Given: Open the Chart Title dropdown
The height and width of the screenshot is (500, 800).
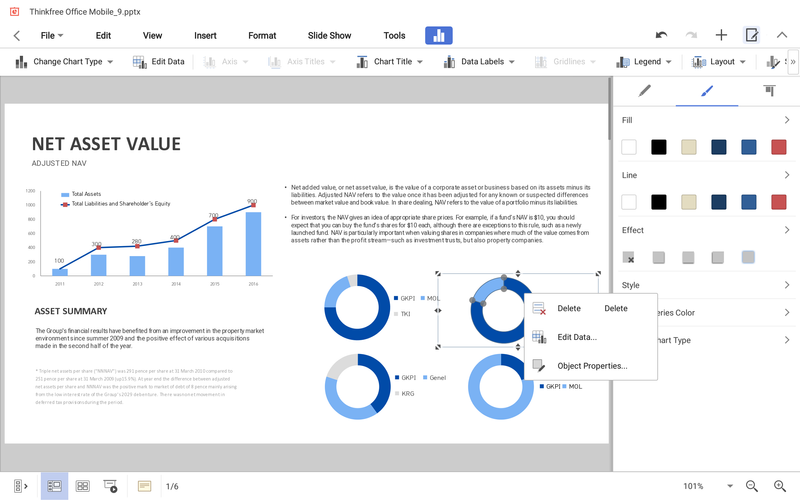Looking at the screenshot, I should tap(390, 62).
